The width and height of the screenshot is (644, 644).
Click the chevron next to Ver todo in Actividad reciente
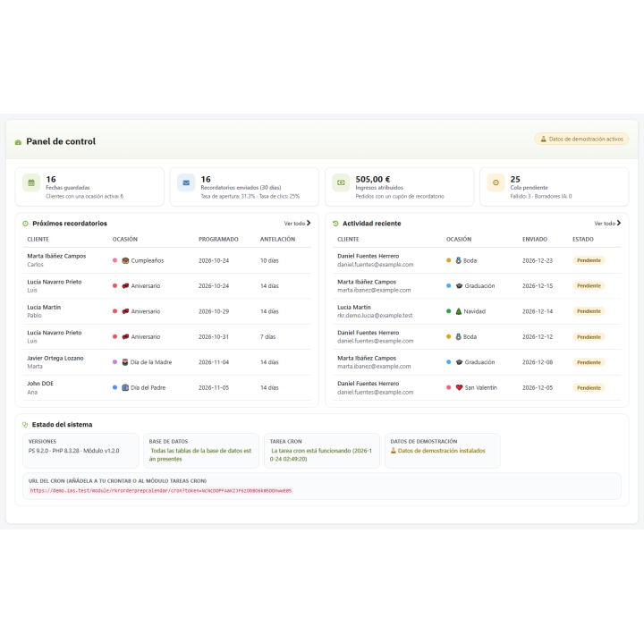click(x=619, y=223)
